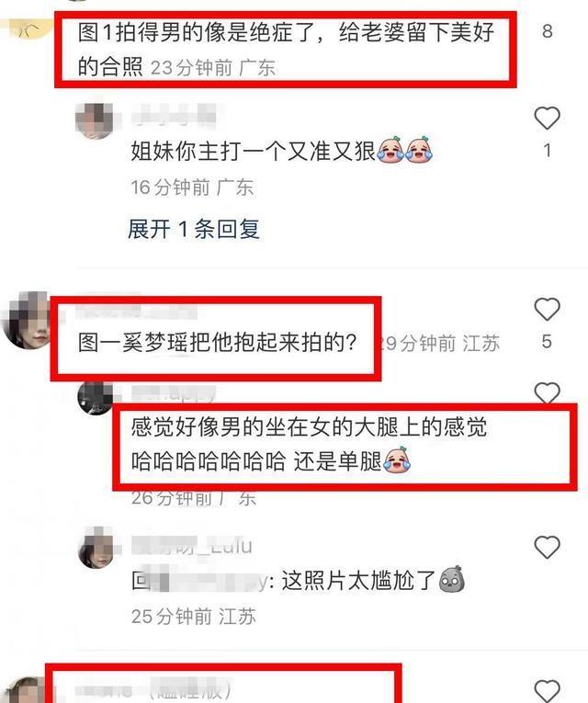Open dark avatar above 感觉好像男的 reply
The image size is (588, 703).
[95, 398]
